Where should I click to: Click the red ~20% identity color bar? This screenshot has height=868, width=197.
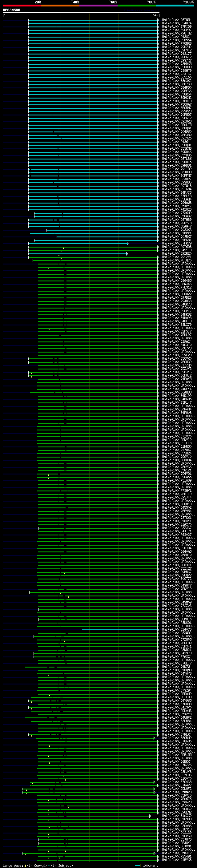(22, 6)
